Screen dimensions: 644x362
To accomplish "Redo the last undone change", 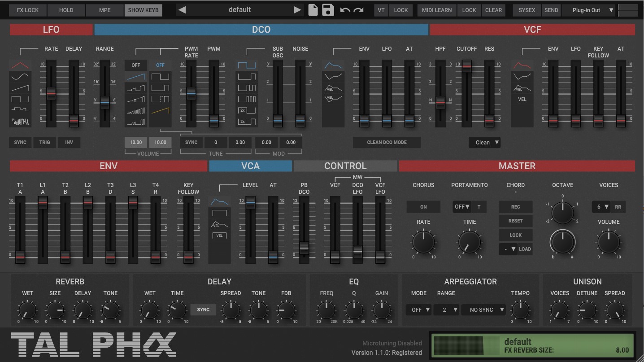I will click(x=358, y=10).
